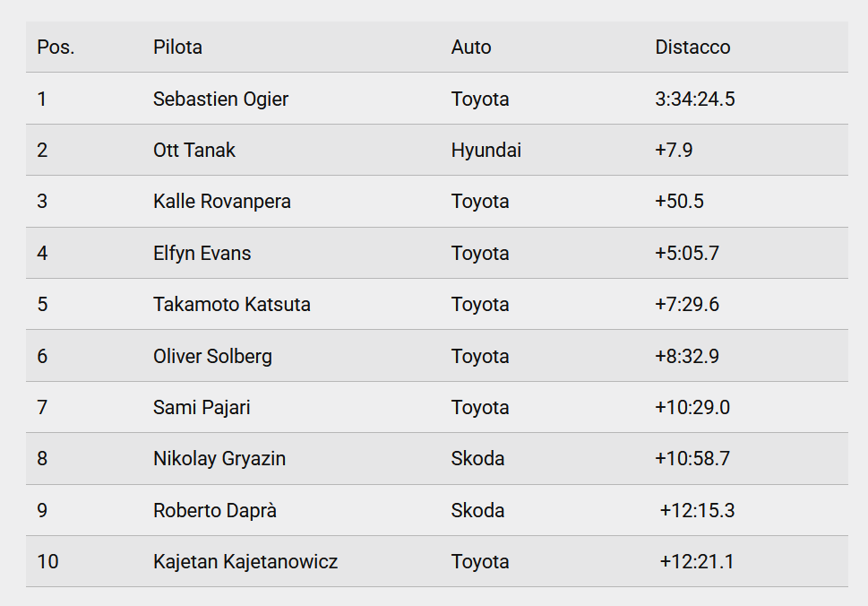Viewport: 868px width, 606px height.
Task: Click the winning time 3:34:24.5
Action: (695, 100)
